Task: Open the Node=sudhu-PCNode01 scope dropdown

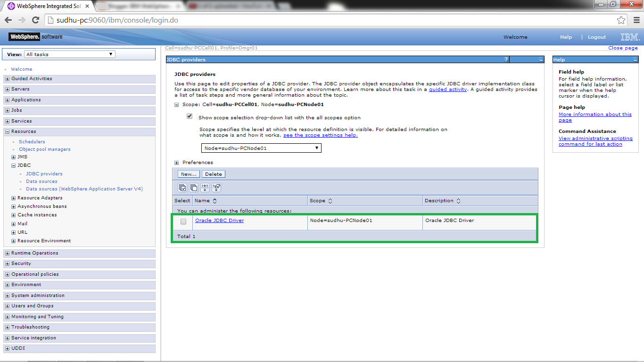Action: pos(261,148)
